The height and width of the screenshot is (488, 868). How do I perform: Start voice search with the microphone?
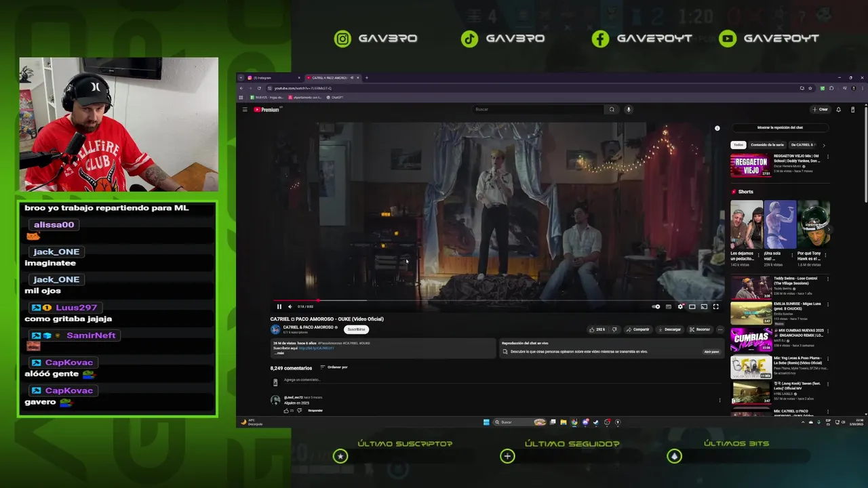tap(629, 109)
